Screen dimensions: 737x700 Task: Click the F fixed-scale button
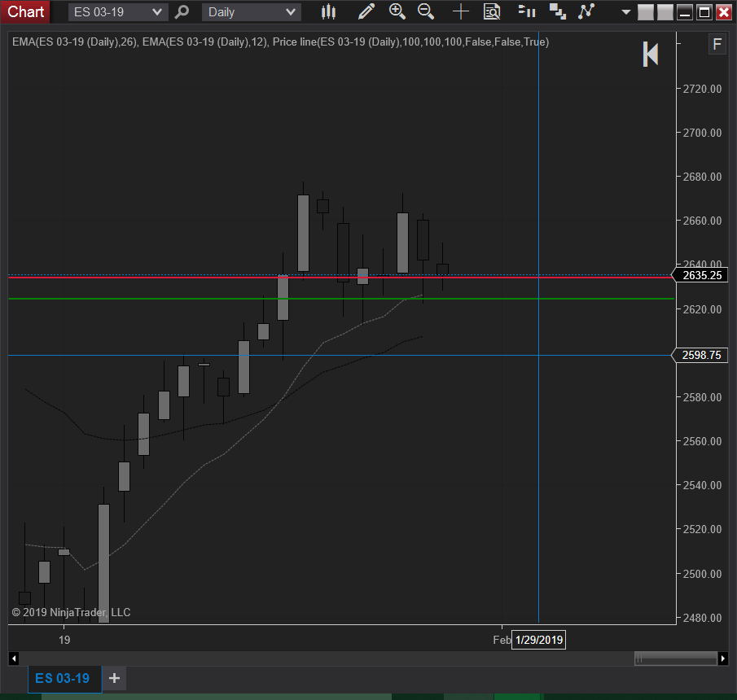coord(717,45)
